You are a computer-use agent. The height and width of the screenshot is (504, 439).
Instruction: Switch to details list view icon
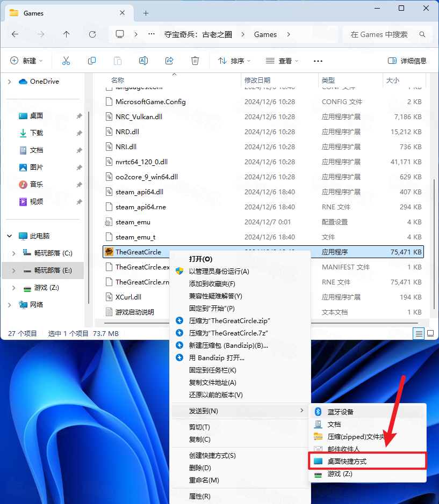click(x=419, y=334)
